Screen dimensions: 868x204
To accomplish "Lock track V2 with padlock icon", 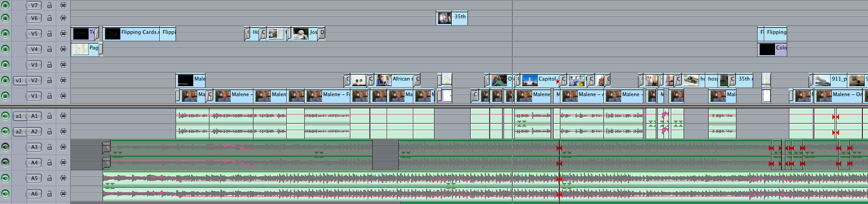I will pos(50,81).
